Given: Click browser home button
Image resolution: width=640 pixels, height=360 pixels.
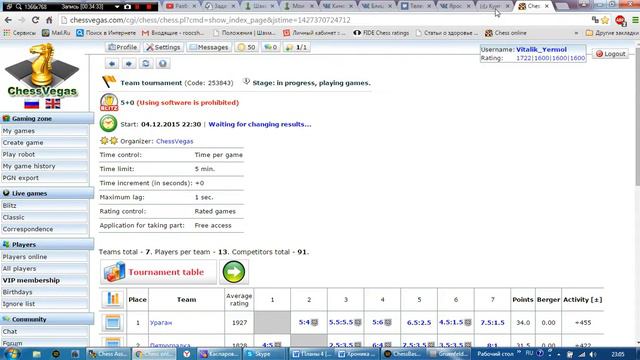Looking at the screenshot, I should 49,20.
